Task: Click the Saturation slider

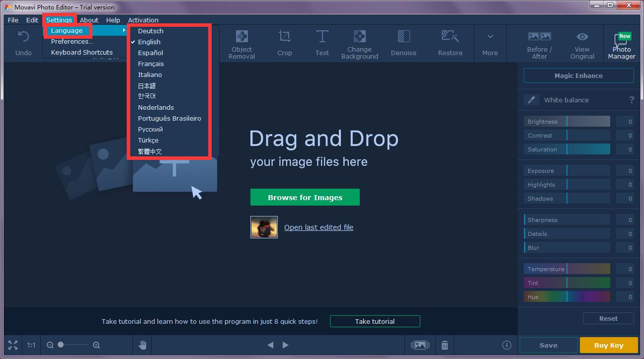Action: pos(567,149)
